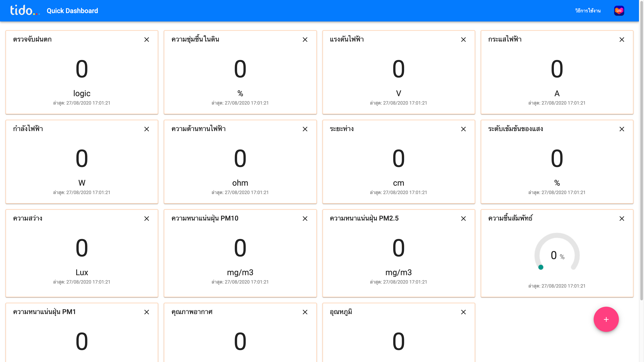Click the Lux unit on ความสว่าง
Viewport: 644px width, 362px height.
click(x=82, y=272)
